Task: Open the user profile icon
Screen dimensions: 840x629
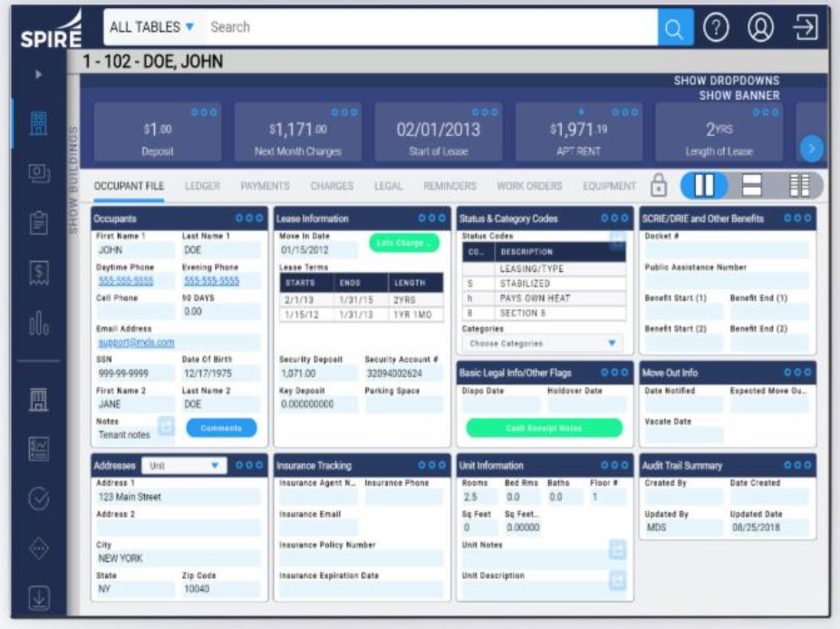Action: point(760,27)
